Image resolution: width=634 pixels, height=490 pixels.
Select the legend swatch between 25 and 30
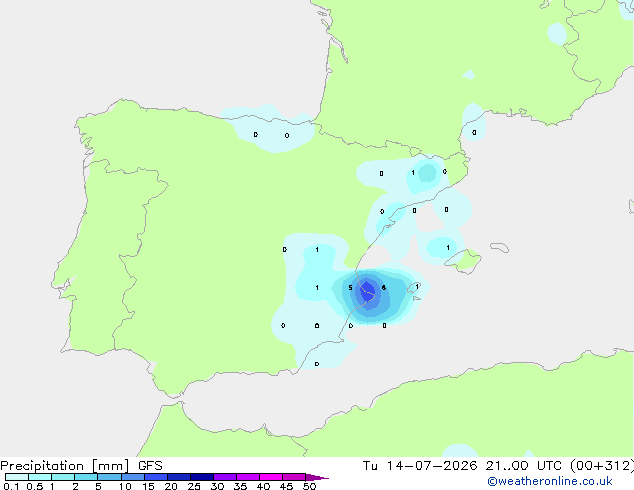pos(201,477)
